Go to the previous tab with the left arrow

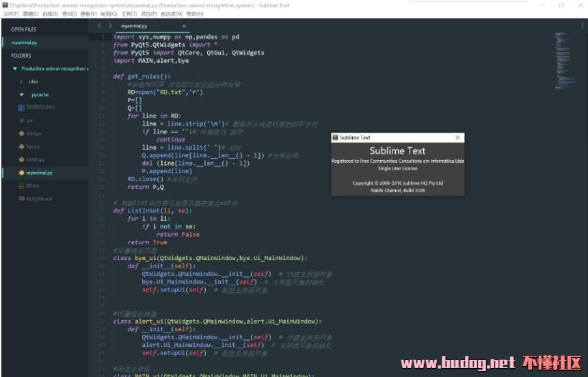[99, 26]
